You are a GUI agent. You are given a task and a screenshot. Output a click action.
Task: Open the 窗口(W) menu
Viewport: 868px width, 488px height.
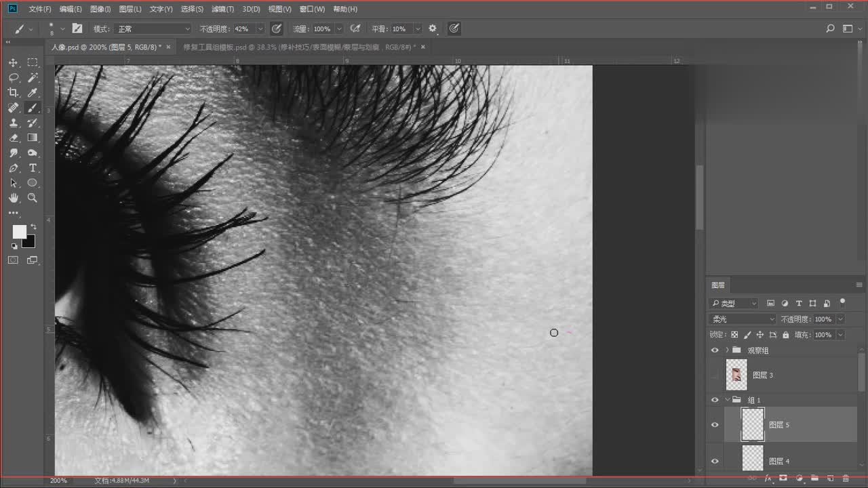point(312,9)
